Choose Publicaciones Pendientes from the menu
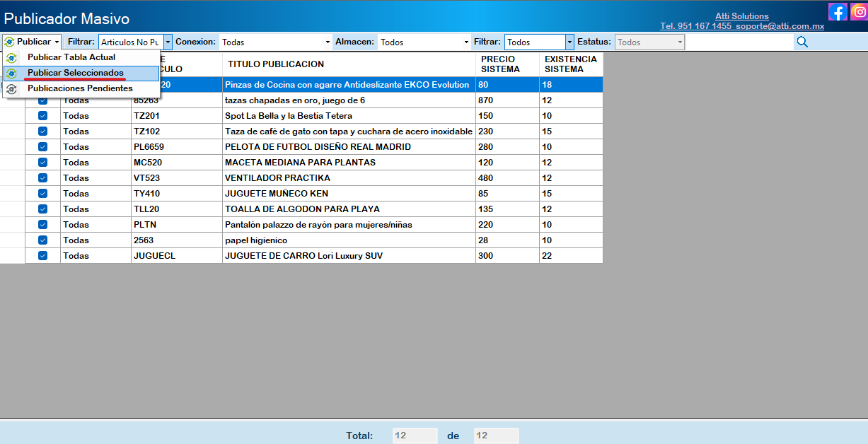Image resolution: width=868 pixels, height=444 pixels. click(x=80, y=89)
